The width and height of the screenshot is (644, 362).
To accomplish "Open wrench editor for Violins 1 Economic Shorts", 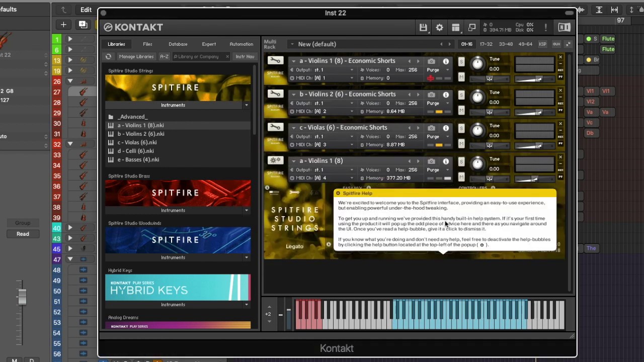I will (x=275, y=61).
